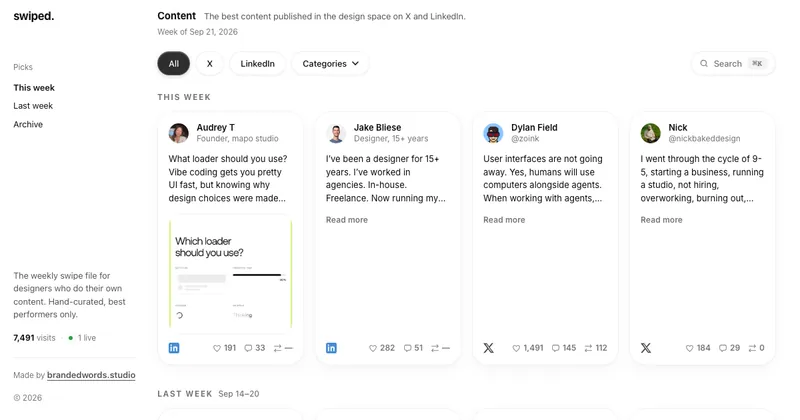Click the heart icon with 184 likes
The image size is (800, 420).
689,348
